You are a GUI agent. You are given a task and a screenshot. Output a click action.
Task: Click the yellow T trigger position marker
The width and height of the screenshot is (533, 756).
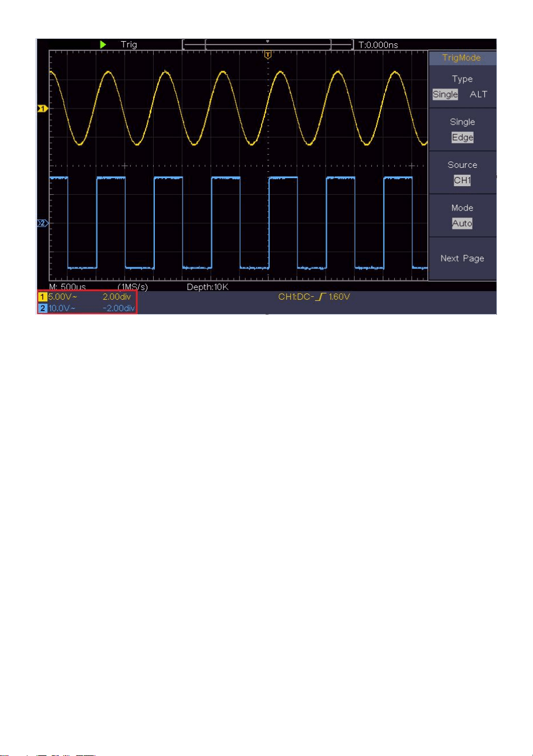(x=268, y=55)
